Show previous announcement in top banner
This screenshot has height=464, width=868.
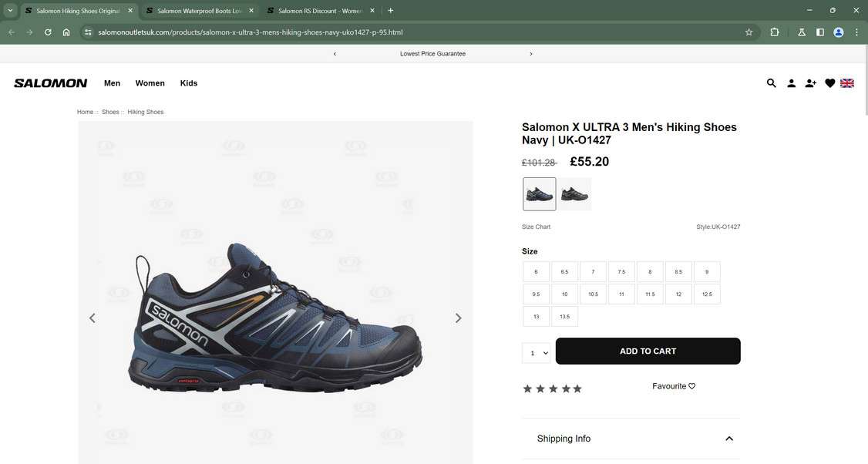[x=335, y=54]
